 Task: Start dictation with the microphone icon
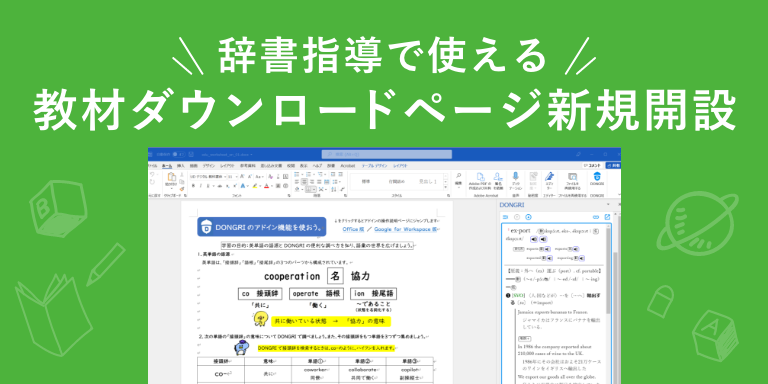coord(515,176)
